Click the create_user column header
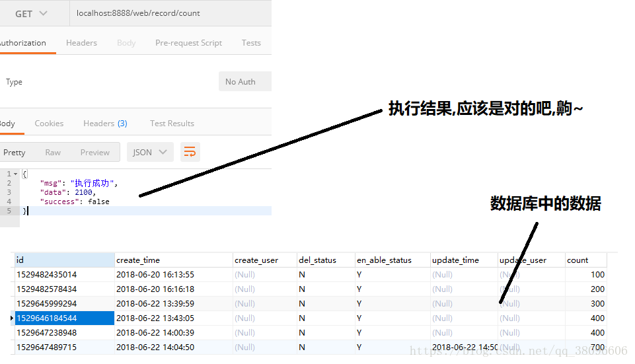 click(x=265, y=260)
